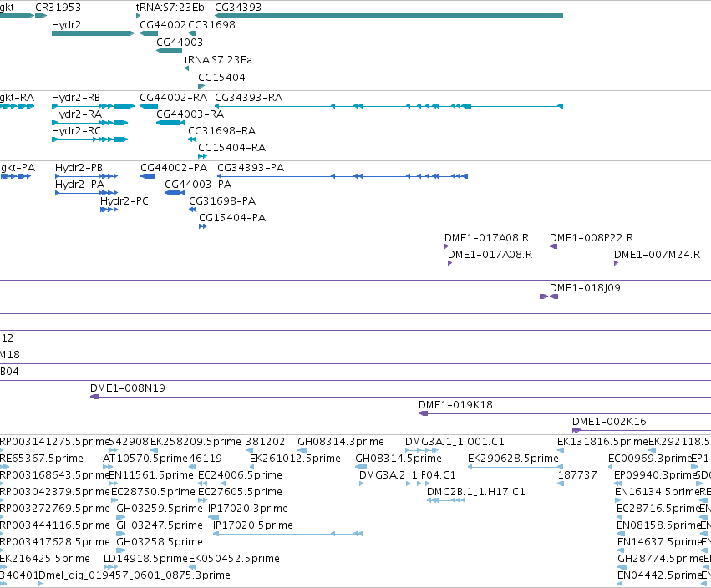
Task: Click the IP17020.3prime EST label
Action: point(248,509)
